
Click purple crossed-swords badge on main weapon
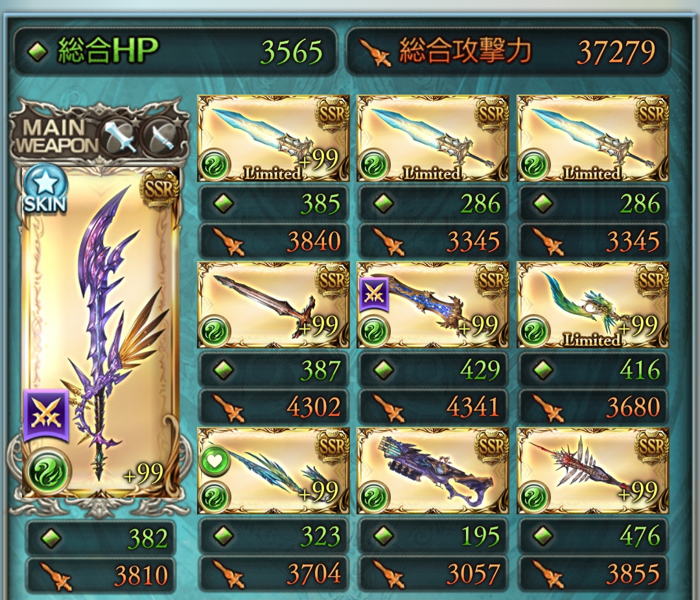point(47,415)
